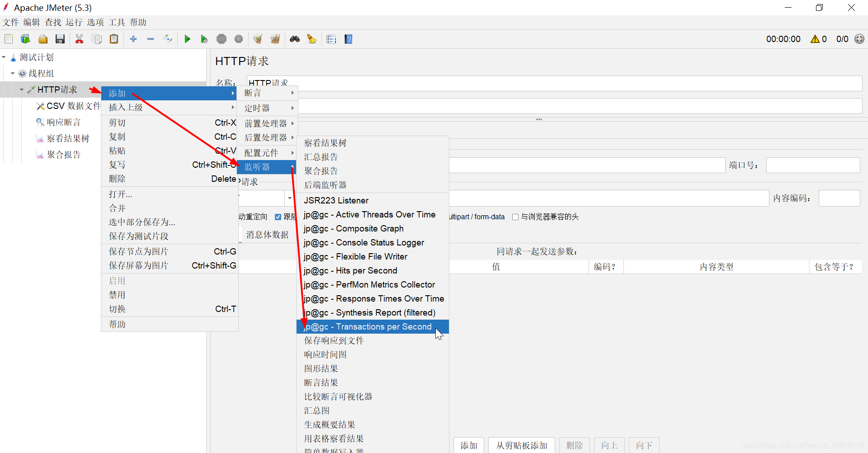The image size is (868, 453).
Task: Expand the 后置处理器 submenu
Action: (x=267, y=137)
